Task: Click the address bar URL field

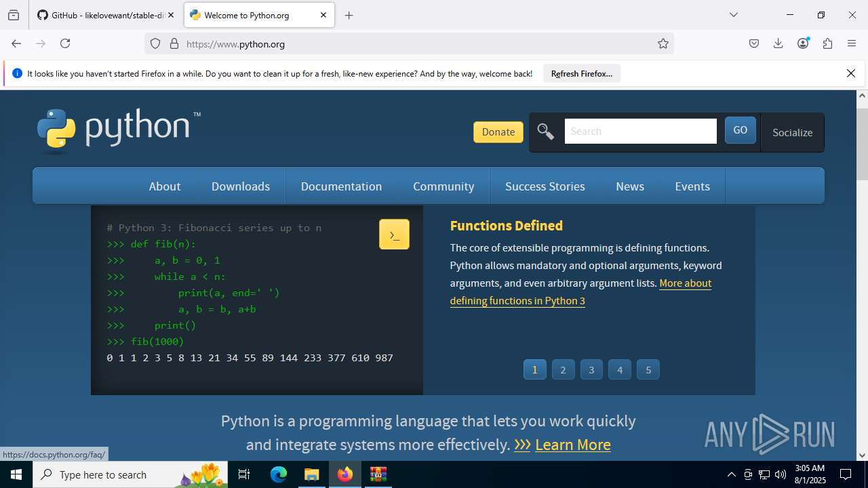Action: coord(409,43)
